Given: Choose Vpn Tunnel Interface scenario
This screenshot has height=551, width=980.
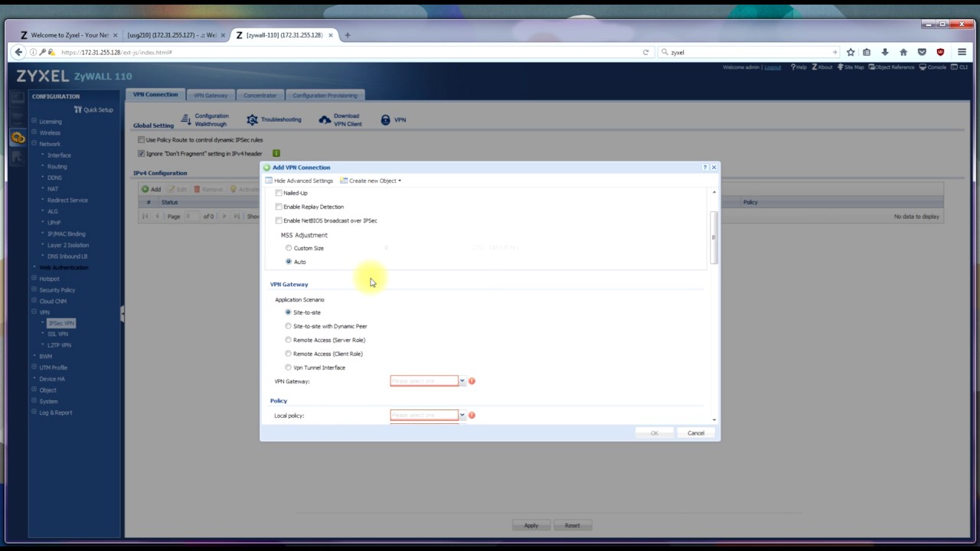Looking at the screenshot, I should point(289,367).
